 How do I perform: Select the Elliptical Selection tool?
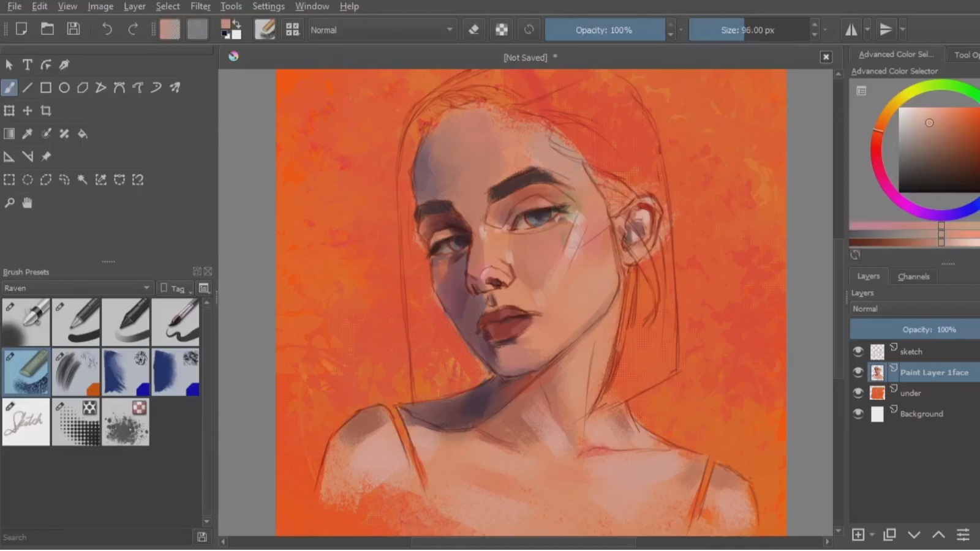pyautogui.click(x=28, y=179)
